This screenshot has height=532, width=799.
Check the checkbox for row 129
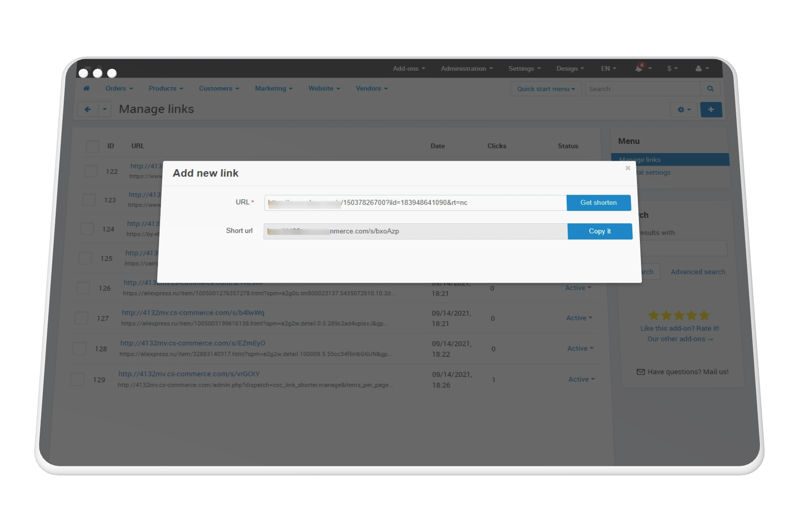[x=77, y=379]
